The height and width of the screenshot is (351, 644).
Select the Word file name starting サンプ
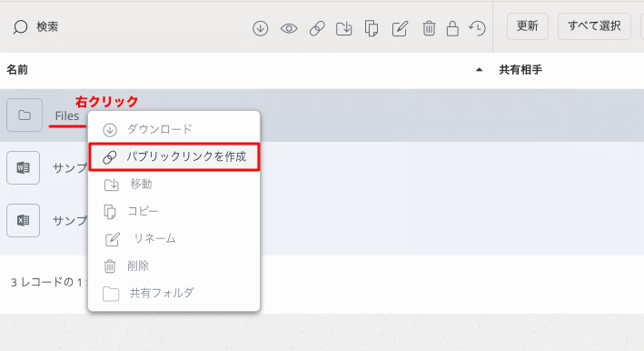(70, 167)
